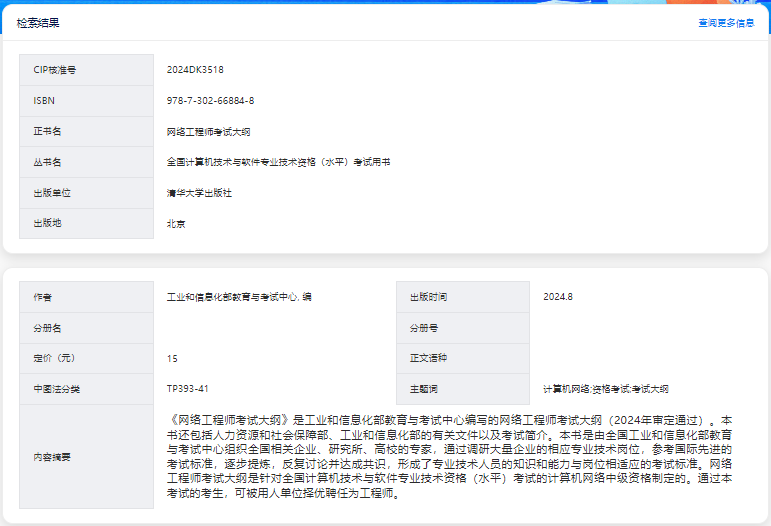Select the CIP number 2024DK3518

195,70
